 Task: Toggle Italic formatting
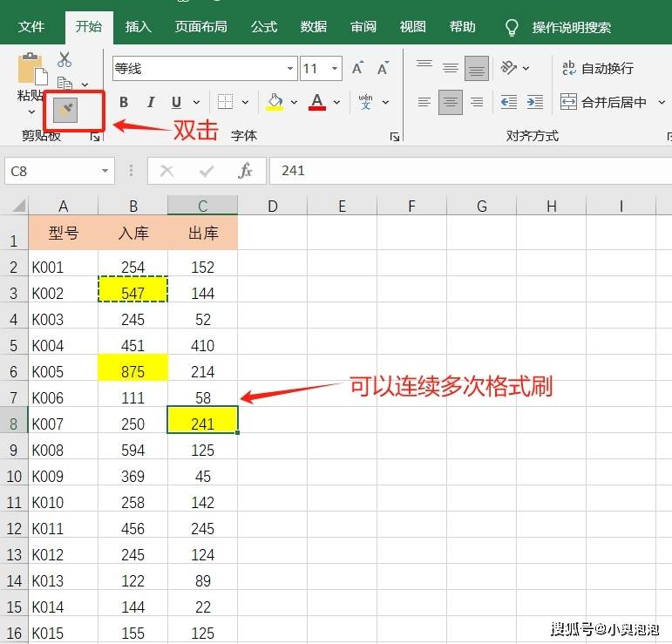(x=151, y=102)
